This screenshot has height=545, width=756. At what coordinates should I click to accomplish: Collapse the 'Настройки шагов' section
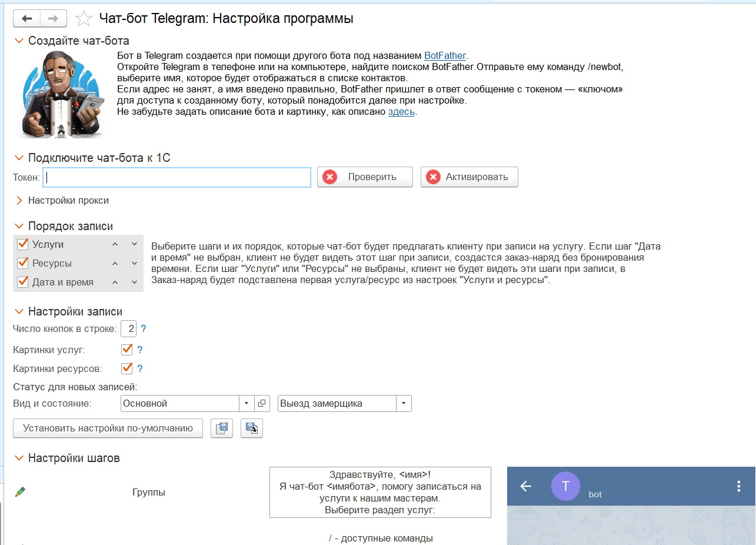(x=20, y=458)
